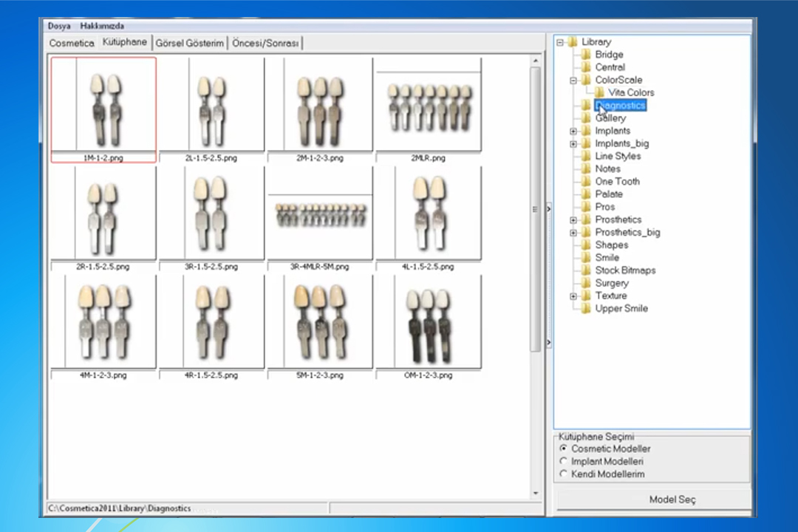The width and height of the screenshot is (798, 532).
Task: Expand the Prosthetics_big tree node
Action: [573, 233]
